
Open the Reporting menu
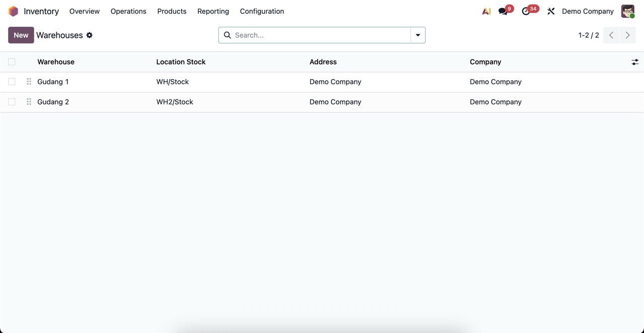[213, 11]
